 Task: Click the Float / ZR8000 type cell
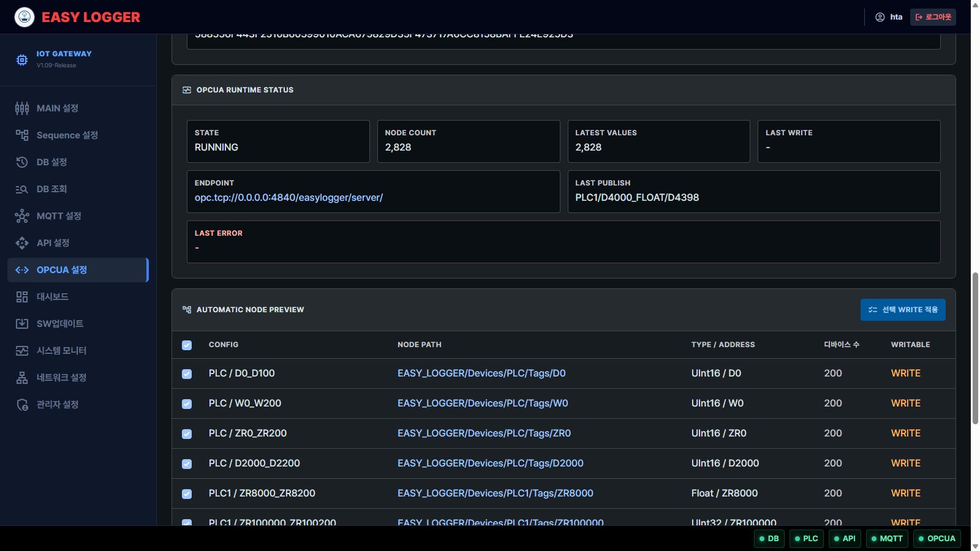click(x=725, y=493)
